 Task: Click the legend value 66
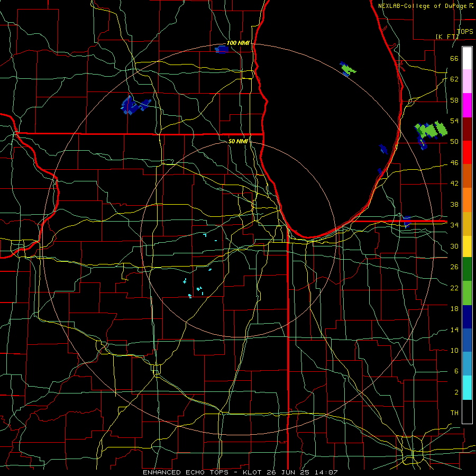point(454,58)
